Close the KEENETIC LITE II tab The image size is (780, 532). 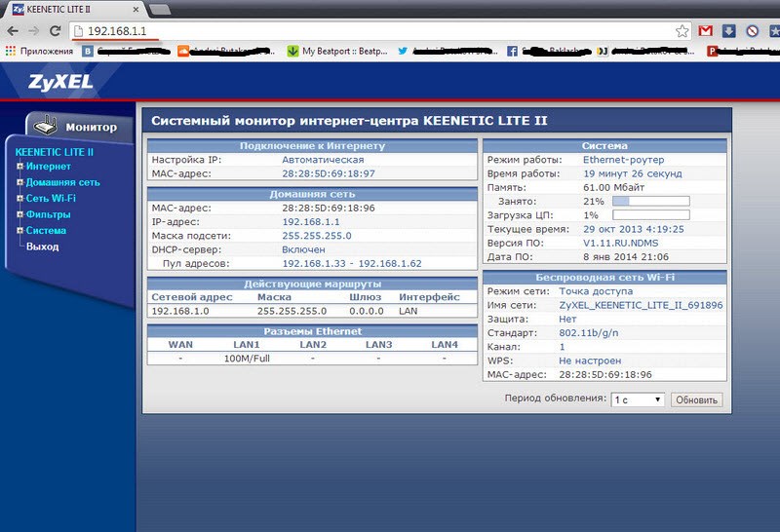click(136, 10)
